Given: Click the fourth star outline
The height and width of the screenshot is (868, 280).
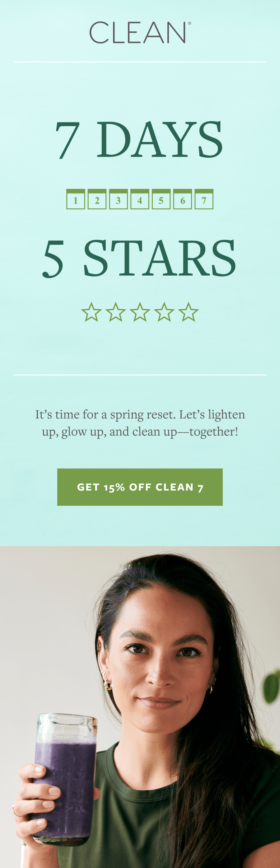Looking at the screenshot, I should pyautogui.click(x=164, y=312).
